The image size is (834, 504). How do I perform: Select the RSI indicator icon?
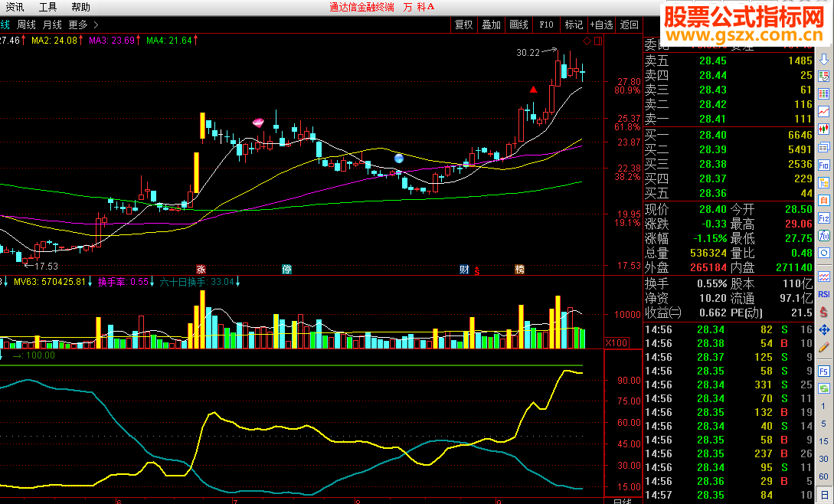click(824, 294)
